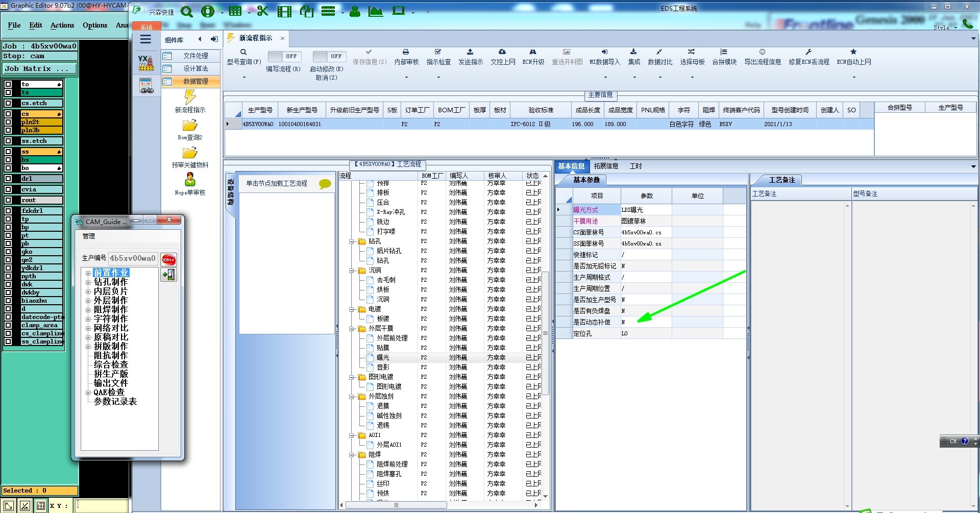Screen dimensions: 980x513
Task: Toggle the 编写流程(R) OFF switch
Action: point(284,56)
